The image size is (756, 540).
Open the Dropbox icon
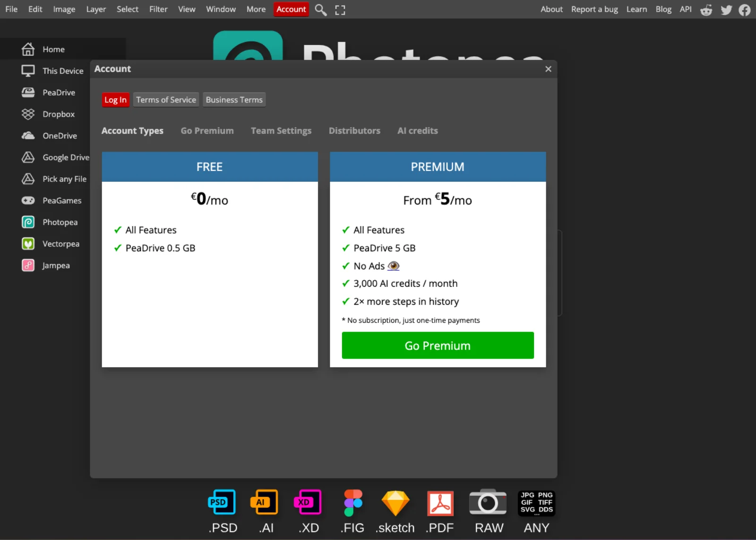tap(28, 114)
